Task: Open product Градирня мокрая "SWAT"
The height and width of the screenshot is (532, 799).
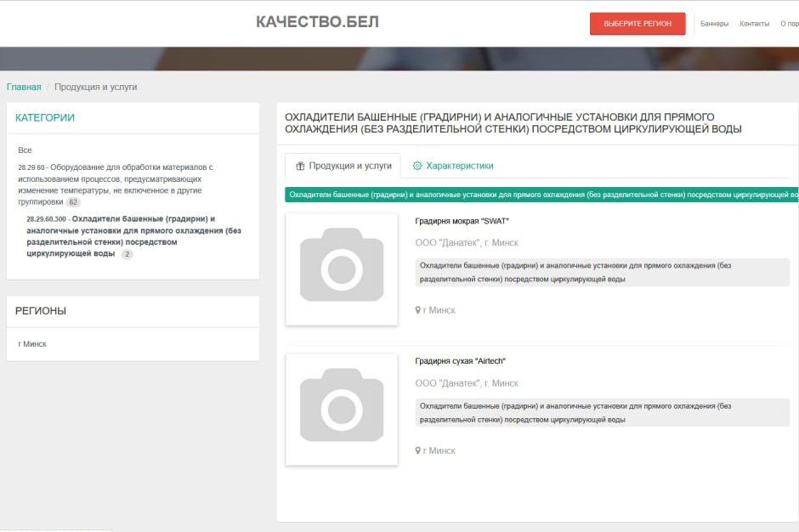Action: [x=462, y=221]
